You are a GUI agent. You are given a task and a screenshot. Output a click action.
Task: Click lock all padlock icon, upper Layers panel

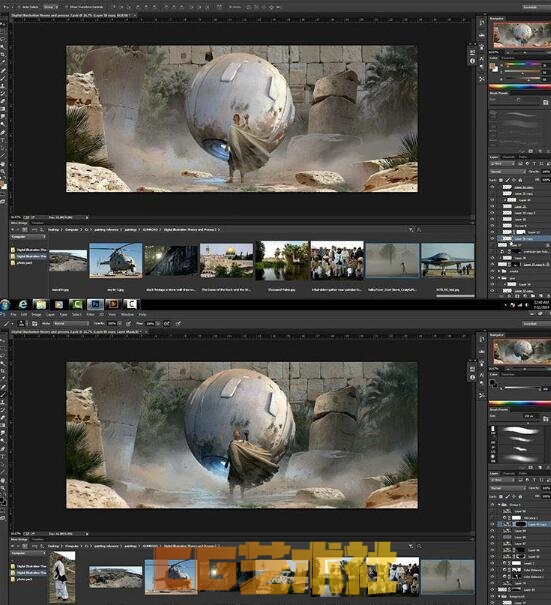tap(520, 180)
